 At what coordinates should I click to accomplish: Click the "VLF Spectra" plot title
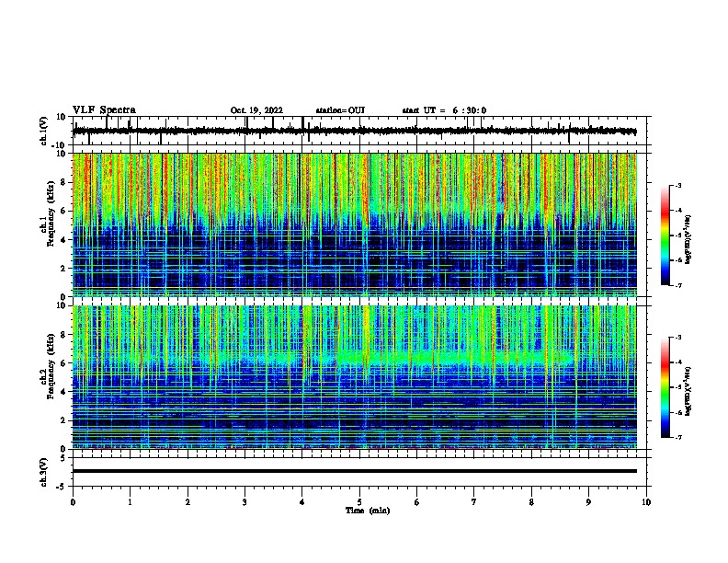click(x=104, y=109)
